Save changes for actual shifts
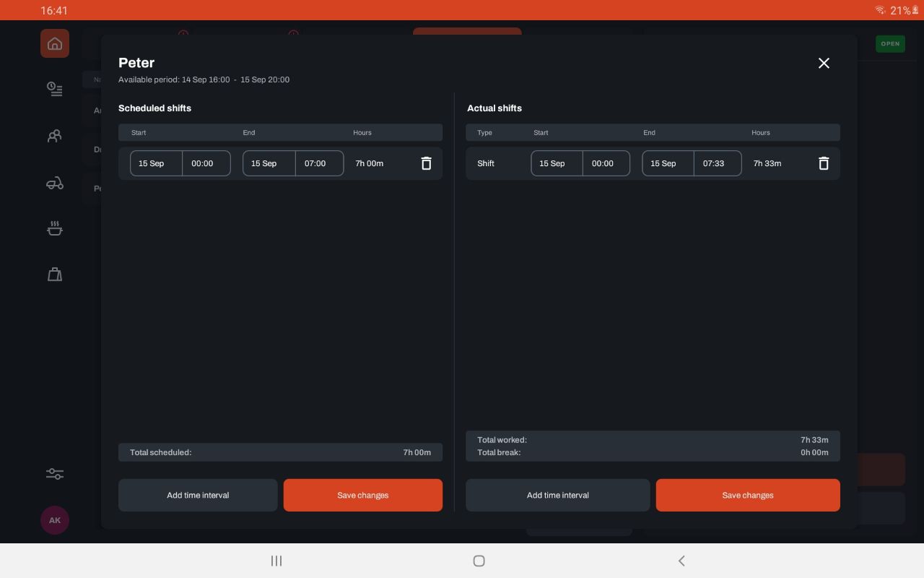The height and width of the screenshot is (578, 924). [x=747, y=496]
